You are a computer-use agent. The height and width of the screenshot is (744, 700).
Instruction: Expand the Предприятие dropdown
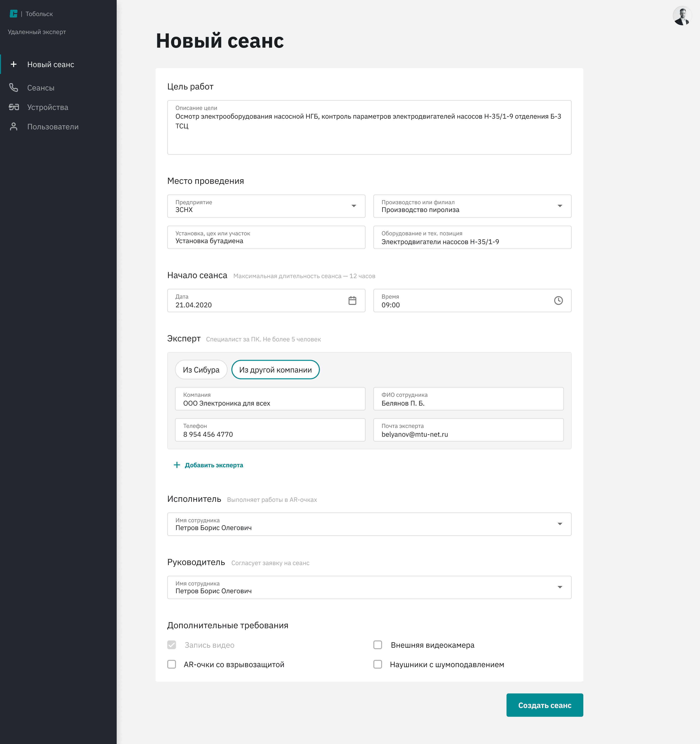coord(266,206)
